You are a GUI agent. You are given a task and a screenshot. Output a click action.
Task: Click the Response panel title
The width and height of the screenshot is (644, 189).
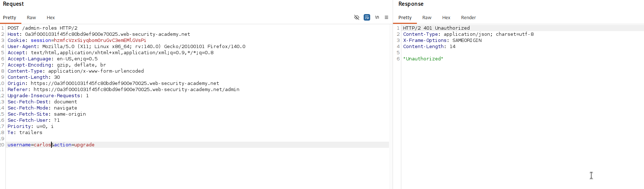[411, 4]
